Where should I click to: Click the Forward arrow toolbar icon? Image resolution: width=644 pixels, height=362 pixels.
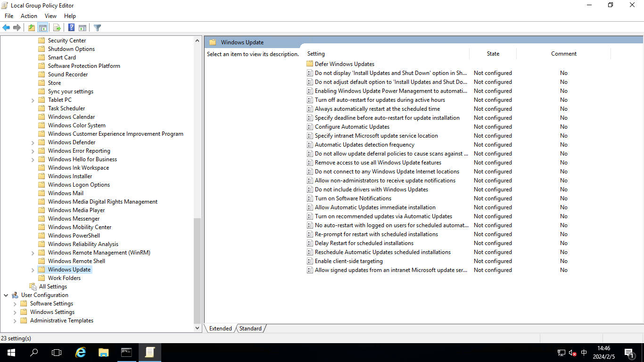(x=17, y=28)
